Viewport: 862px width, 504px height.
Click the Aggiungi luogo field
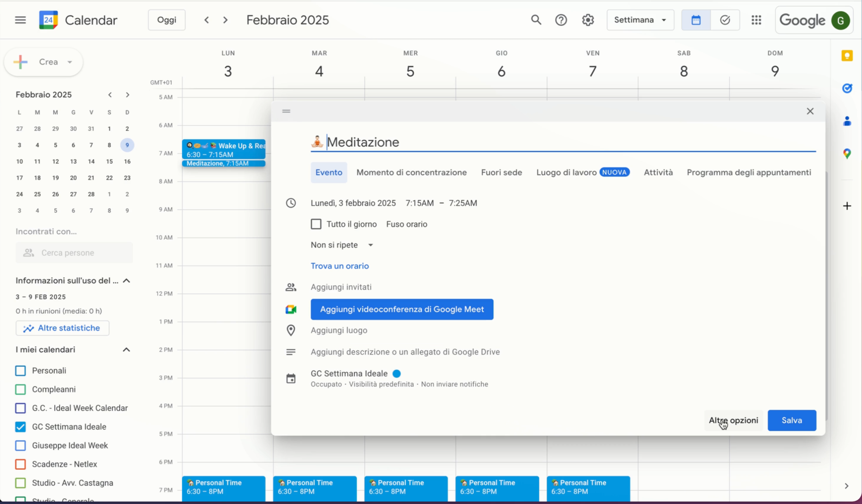(x=339, y=330)
